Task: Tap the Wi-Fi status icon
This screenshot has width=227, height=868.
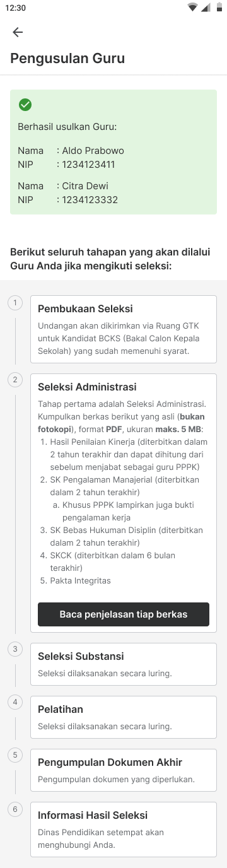Action: pyautogui.click(x=192, y=8)
